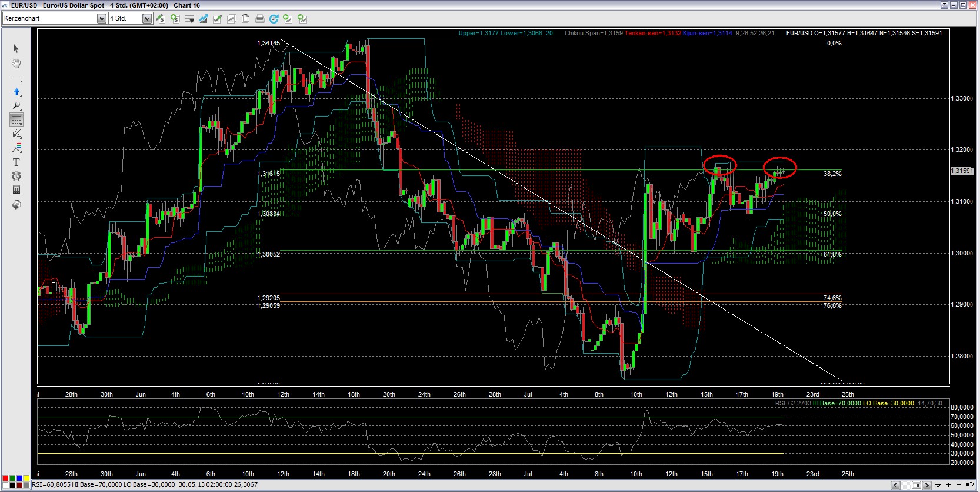This screenshot has width=980, height=492.
Task: Select the magnifier zoom tool
Action: pos(16,106)
